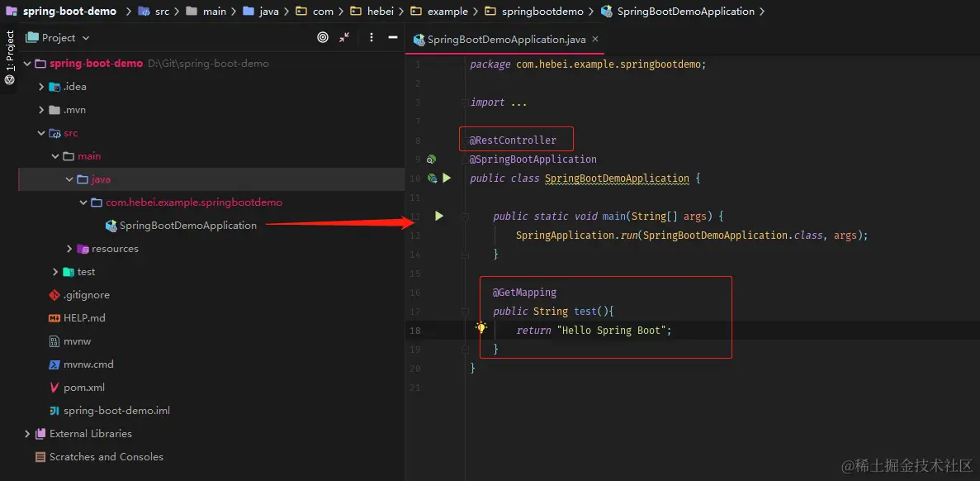Click the @SpringBootApplication annotation text
Screen dimensions: 980x481
[533, 160]
